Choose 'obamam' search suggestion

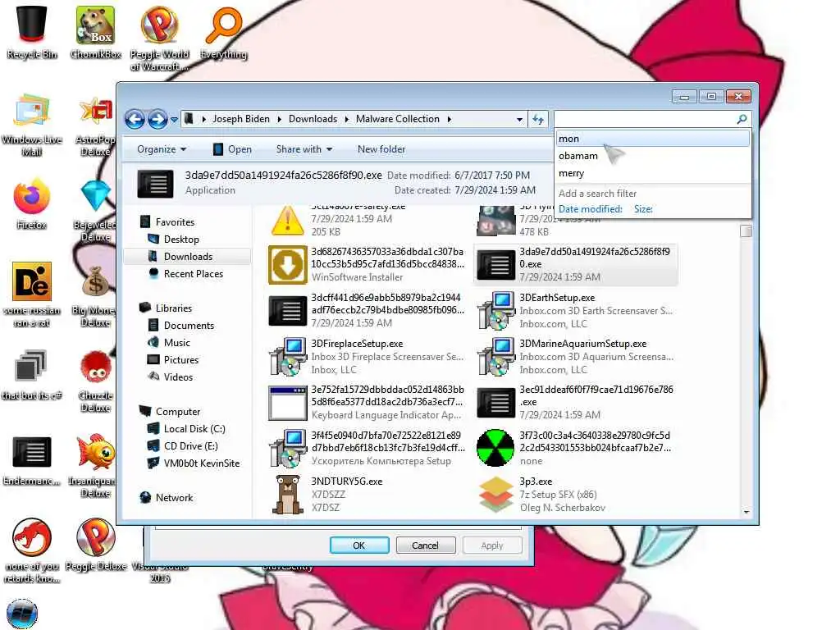[x=652, y=156]
